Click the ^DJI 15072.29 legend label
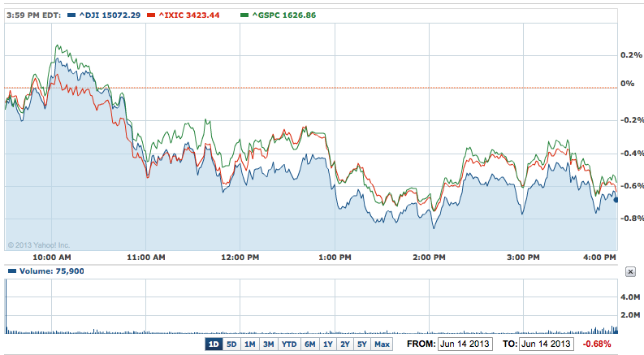 pyautogui.click(x=110, y=15)
